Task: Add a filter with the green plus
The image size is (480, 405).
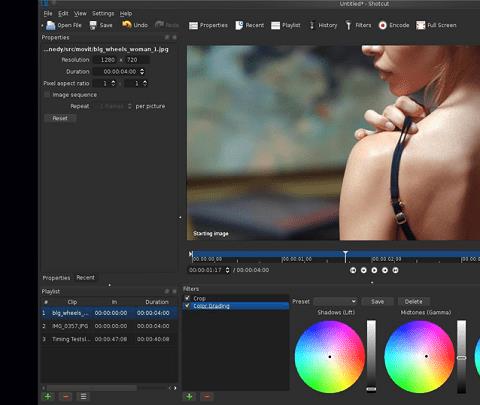Action: tap(189, 397)
